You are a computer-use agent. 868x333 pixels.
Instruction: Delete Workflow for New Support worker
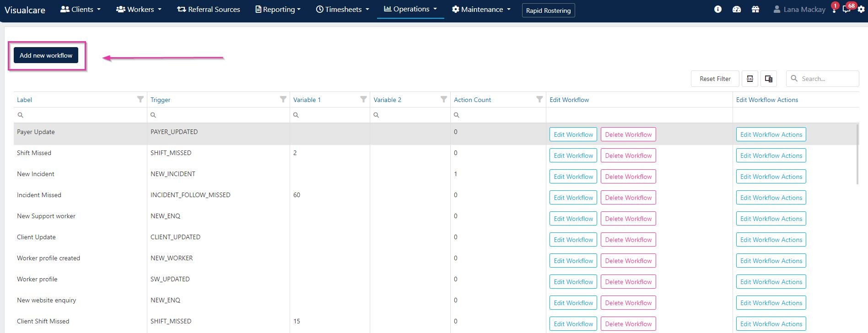[628, 219]
